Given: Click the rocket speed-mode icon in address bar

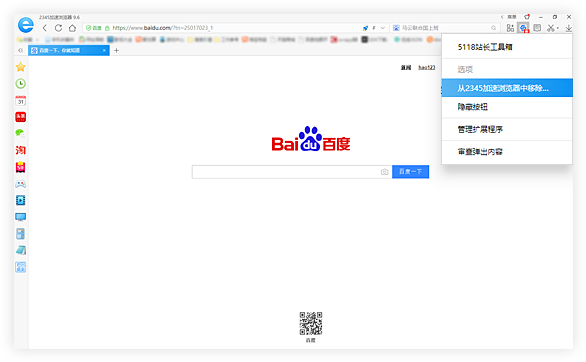Looking at the screenshot, I should (365, 28).
